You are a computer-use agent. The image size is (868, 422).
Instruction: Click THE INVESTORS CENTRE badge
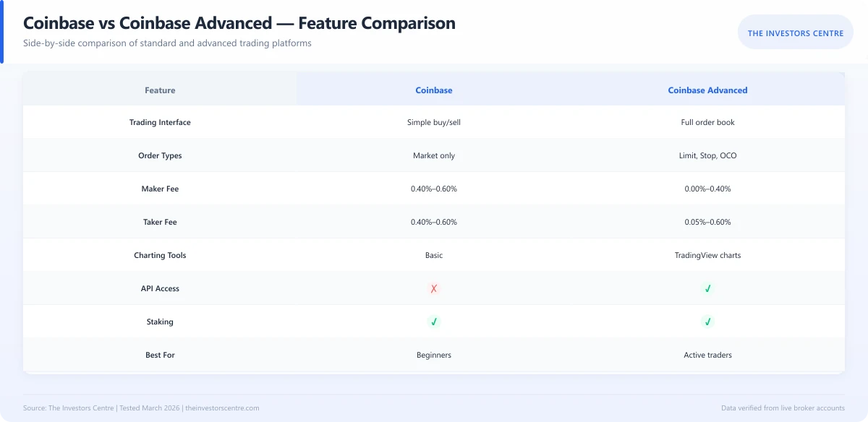[796, 33]
